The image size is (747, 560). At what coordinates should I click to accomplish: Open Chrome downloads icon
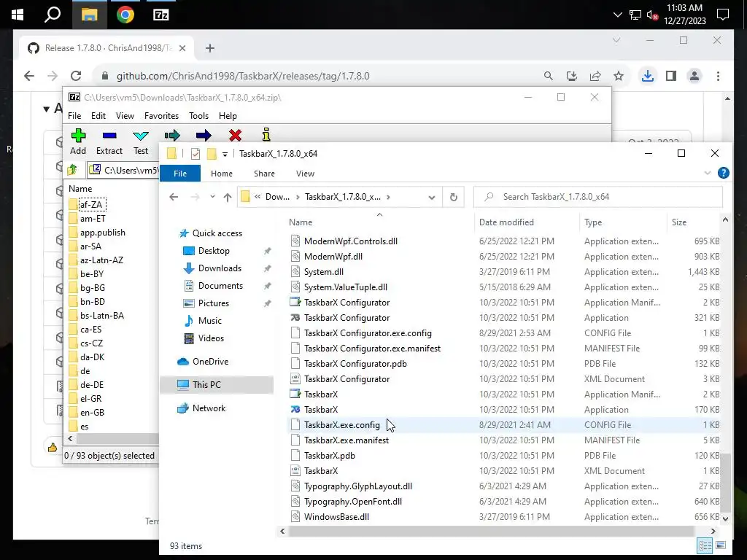click(x=648, y=76)
